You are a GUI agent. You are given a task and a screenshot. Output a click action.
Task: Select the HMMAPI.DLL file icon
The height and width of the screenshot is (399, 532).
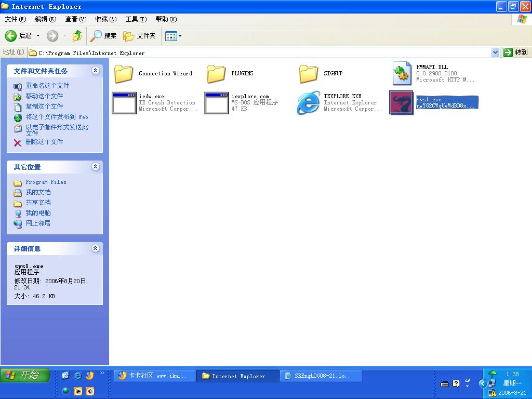click(402, 73)
